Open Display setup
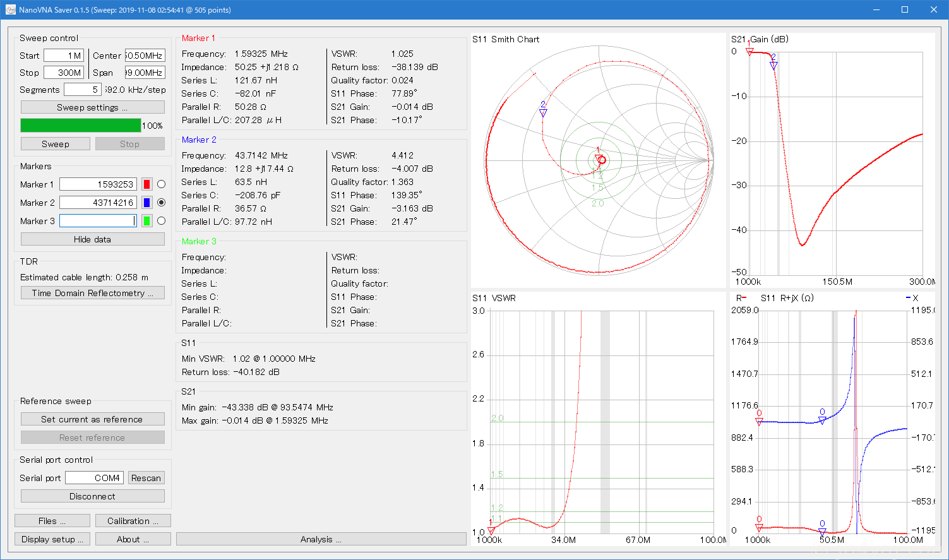Viewport: 949px width, 560px height. click(52, 539)
